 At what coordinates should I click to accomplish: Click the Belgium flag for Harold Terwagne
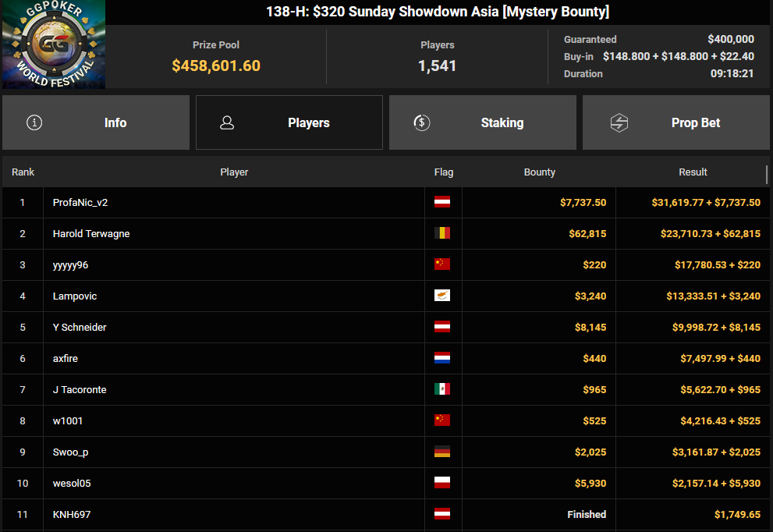pos(442,233)
